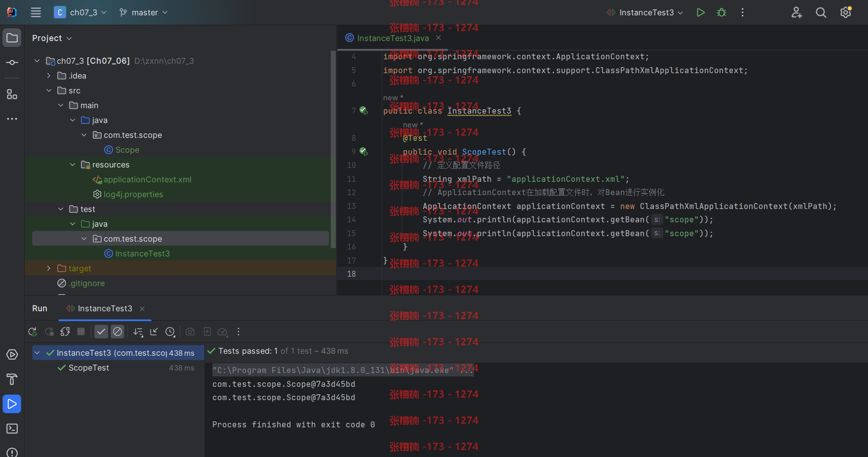Click the IntelliJ IDEA logo icon

(x=12, y=12)
